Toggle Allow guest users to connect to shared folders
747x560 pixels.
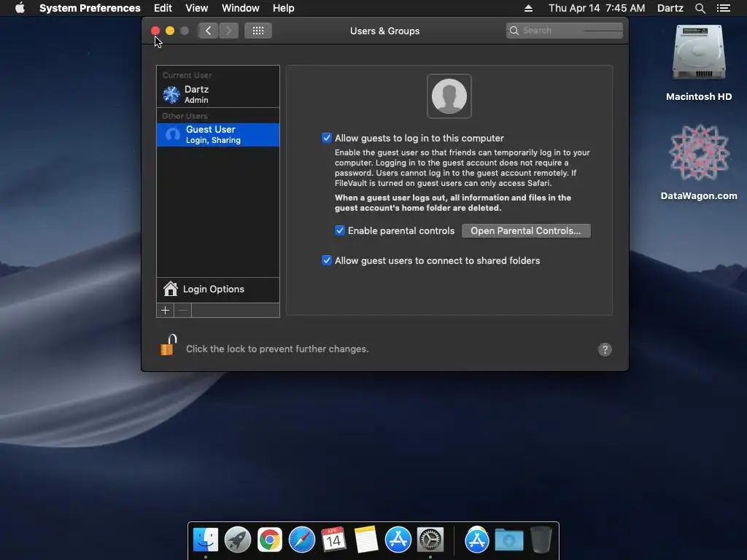326,260
